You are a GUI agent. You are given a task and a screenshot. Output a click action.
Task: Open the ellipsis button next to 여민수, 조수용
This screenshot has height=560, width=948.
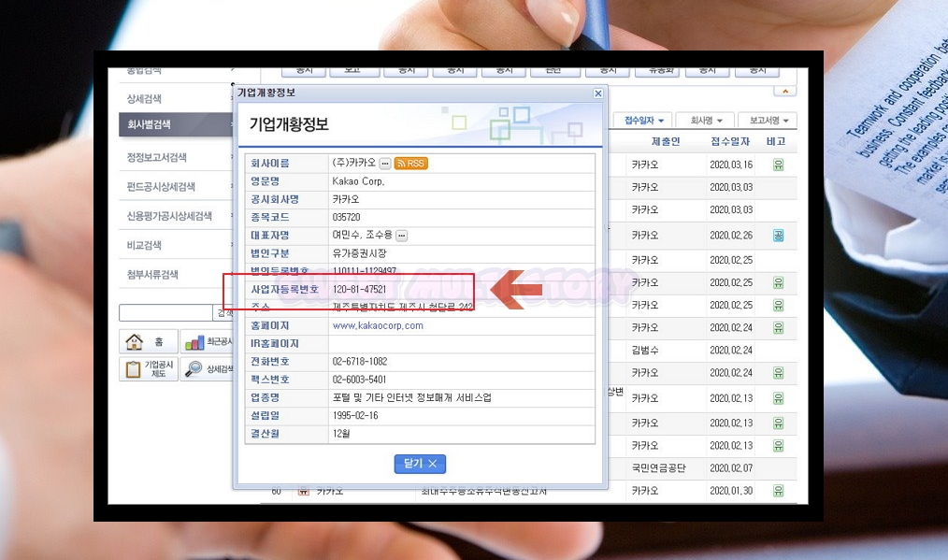click(401, 236)
